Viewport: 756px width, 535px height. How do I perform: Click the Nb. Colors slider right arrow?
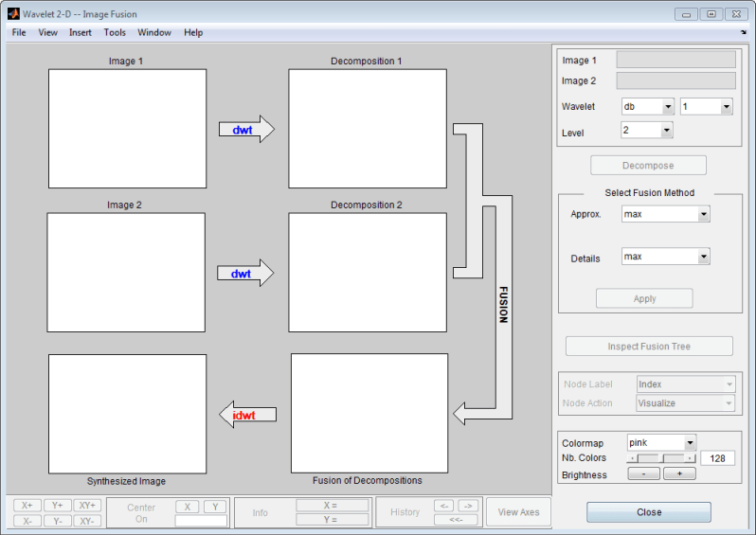point(691,458)
